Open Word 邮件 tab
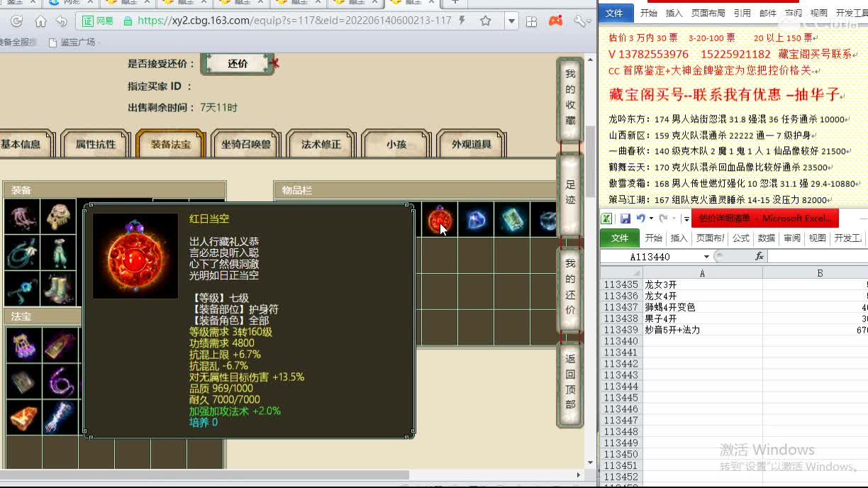This screenshot has width=868, height=488. pyautogui.click(x=768, y=13)
